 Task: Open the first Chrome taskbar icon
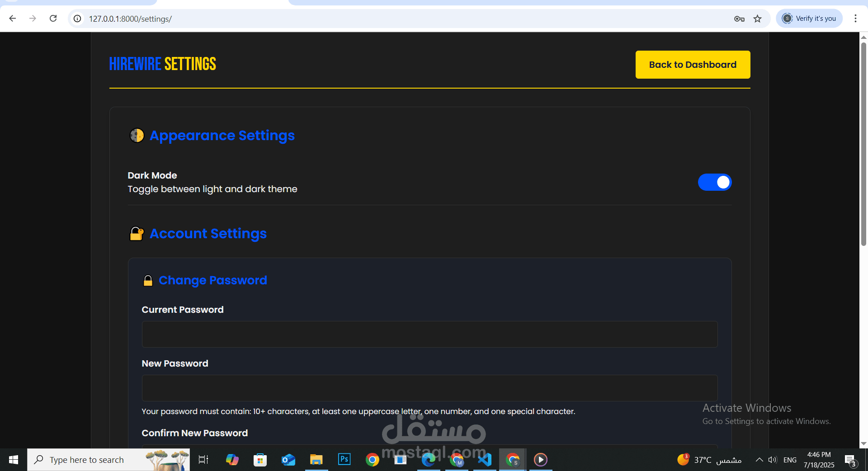[372, 460]
